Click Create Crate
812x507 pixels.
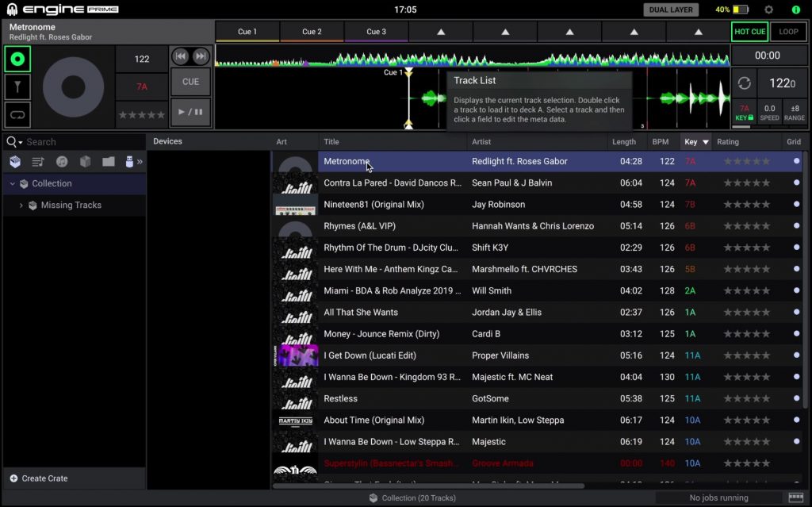[x=39, y=478]
